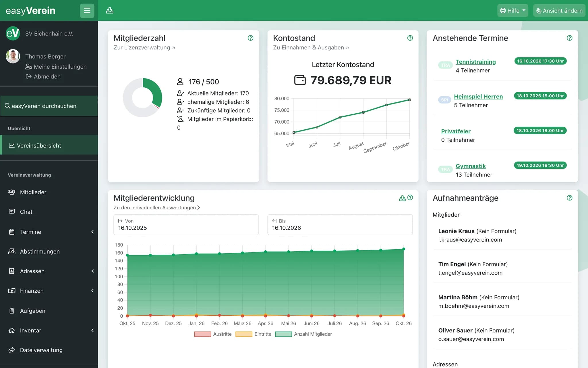The width and height of the screenshot is (588, 368).
Task: Click the eV club logo
Action: [13, 33]
